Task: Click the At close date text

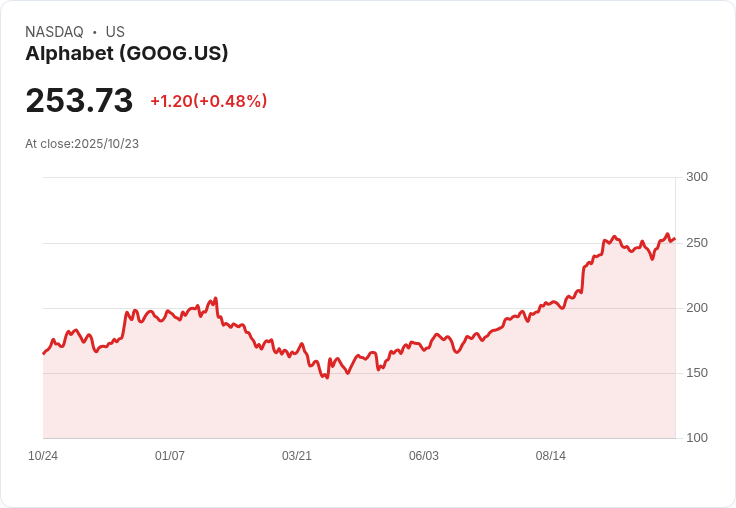Action: coord(82,144)
